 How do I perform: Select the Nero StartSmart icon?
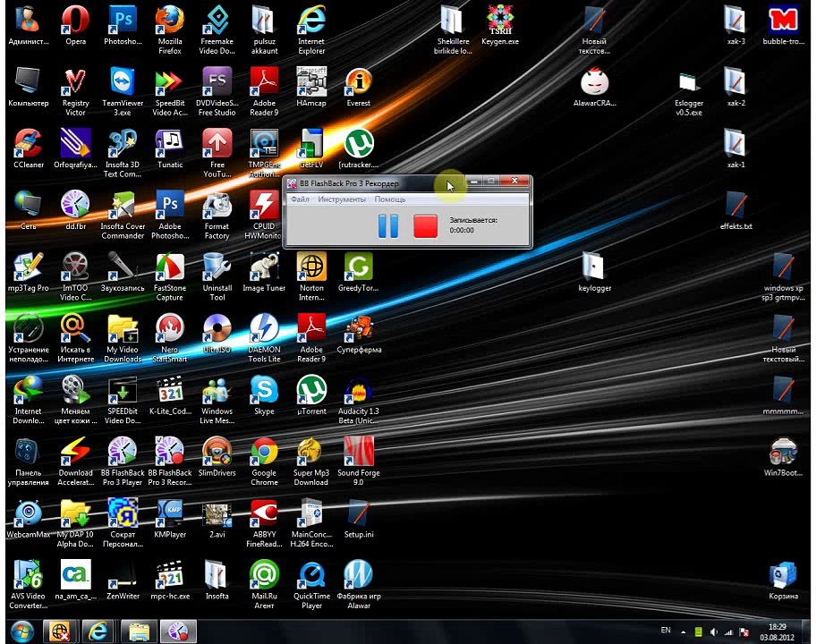170,338
